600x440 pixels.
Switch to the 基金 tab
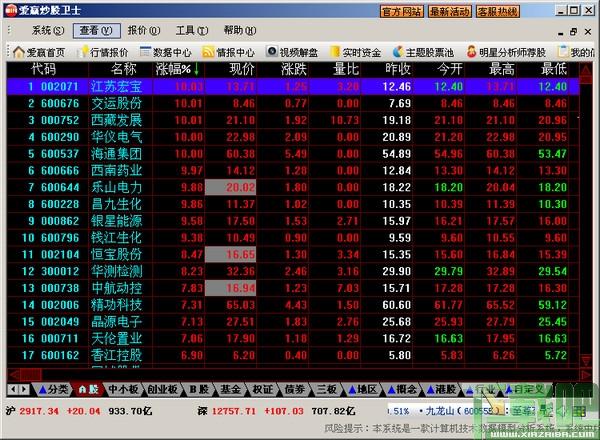pos(230,389)
